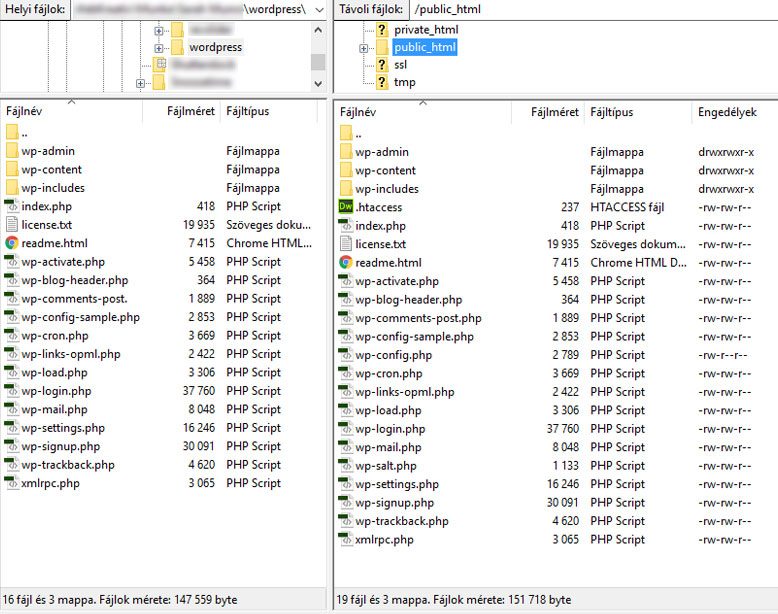Click scroll-up arrow in local tree
This screenshot has width=778, height=614.
(318, 30)
